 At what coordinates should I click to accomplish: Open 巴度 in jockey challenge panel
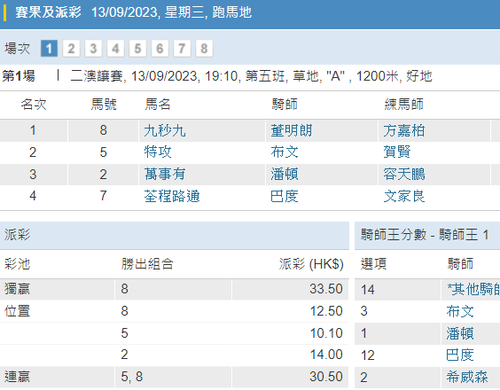click(x=460, y=355)
